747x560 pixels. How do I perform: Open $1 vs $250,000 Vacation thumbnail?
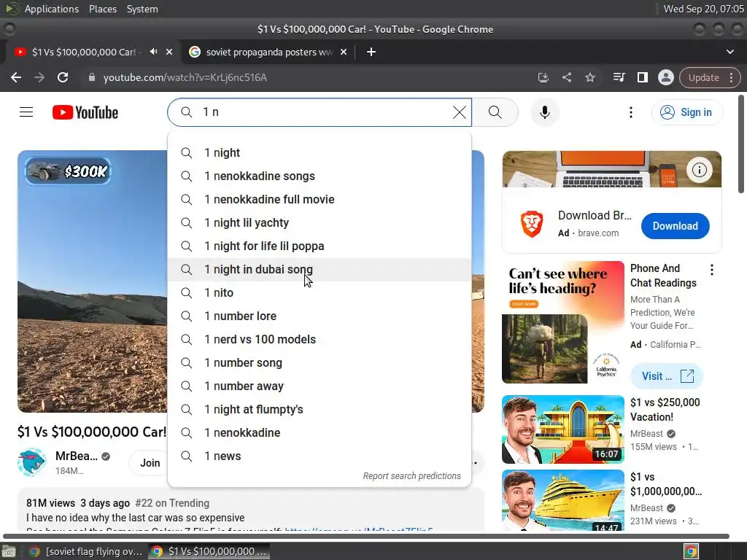(562, 429)
